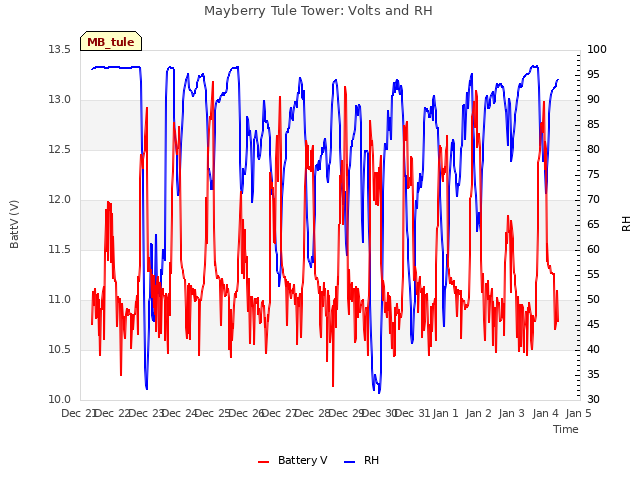Click the 10.0 left axis tick label
Screen dimensions: 640x480
(60, 400)
